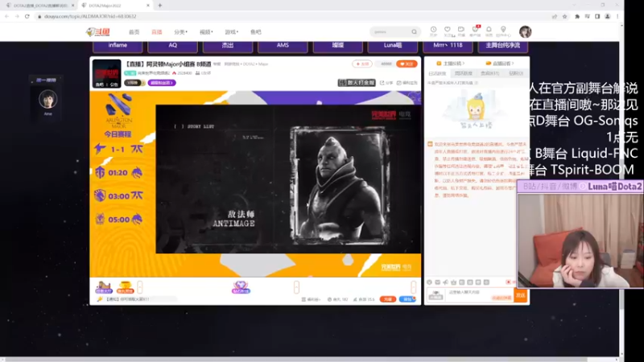Click the fan badge selector left of chat input
The height and width of the screenshot is (362, 644).
pos(436,295)
